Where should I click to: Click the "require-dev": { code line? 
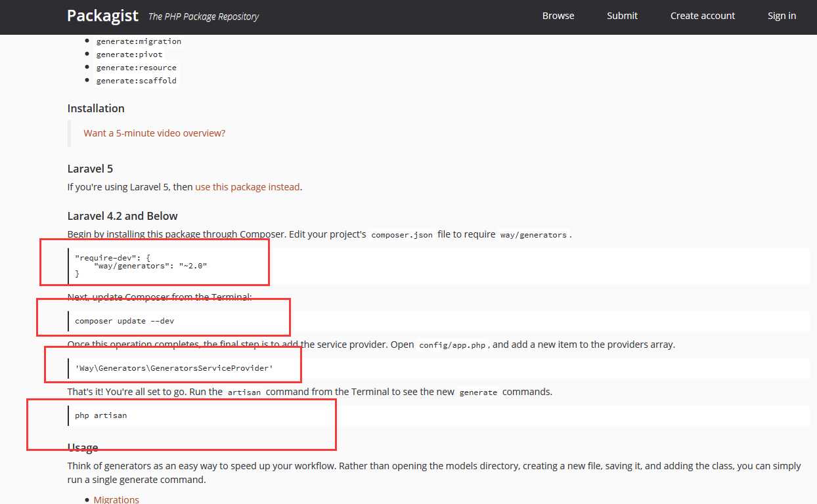[x=113, y=258]
